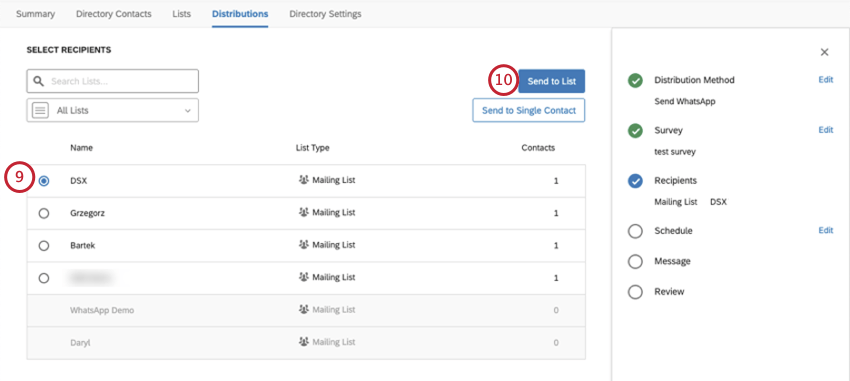Click the Schedule step circle icon
Viewport: 850px width, 381px height.
point(635,231)
